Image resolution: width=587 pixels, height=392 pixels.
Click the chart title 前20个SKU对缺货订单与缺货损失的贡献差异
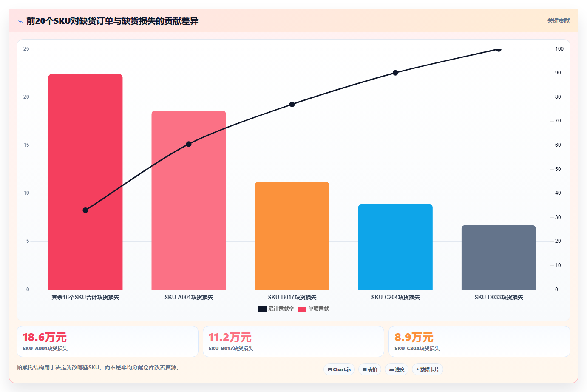(x=112, y=21)
